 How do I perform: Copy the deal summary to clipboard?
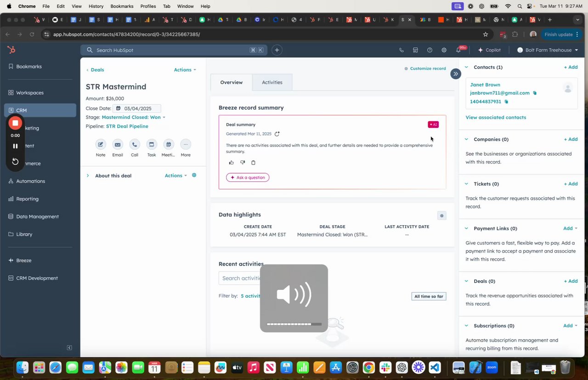tap(253, 162)
